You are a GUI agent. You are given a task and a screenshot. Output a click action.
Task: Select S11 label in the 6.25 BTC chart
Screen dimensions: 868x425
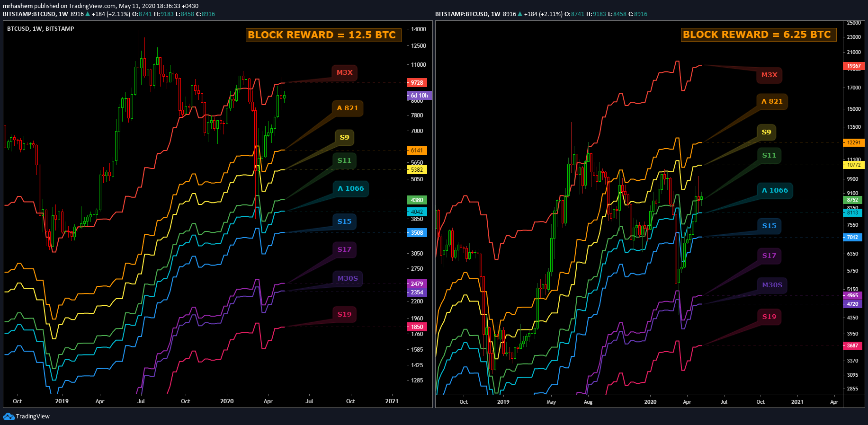click(x=769, y=155)
